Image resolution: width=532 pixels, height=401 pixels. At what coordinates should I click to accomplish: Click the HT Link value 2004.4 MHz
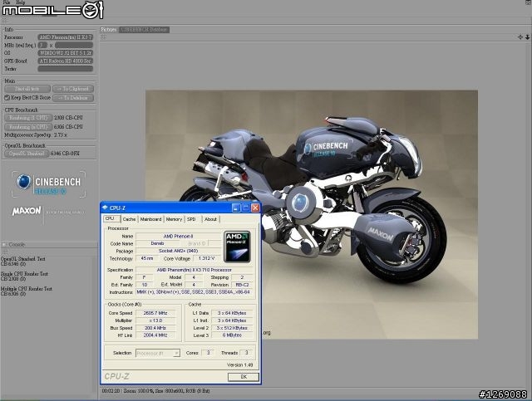[x=155, y=335]
